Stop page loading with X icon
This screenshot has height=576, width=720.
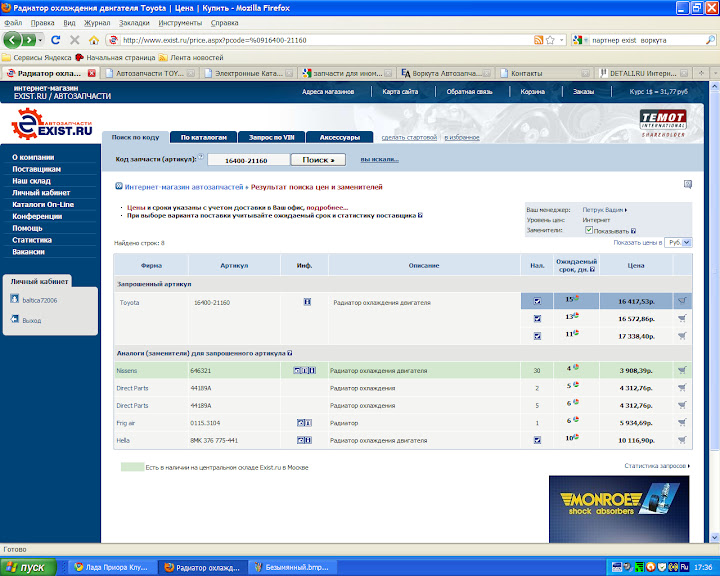(x=74, y=40)
